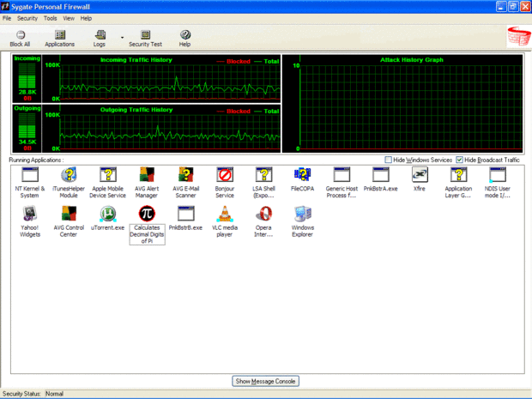
Task: Select the VLC media player icon
Action: [x=225, y=214]
